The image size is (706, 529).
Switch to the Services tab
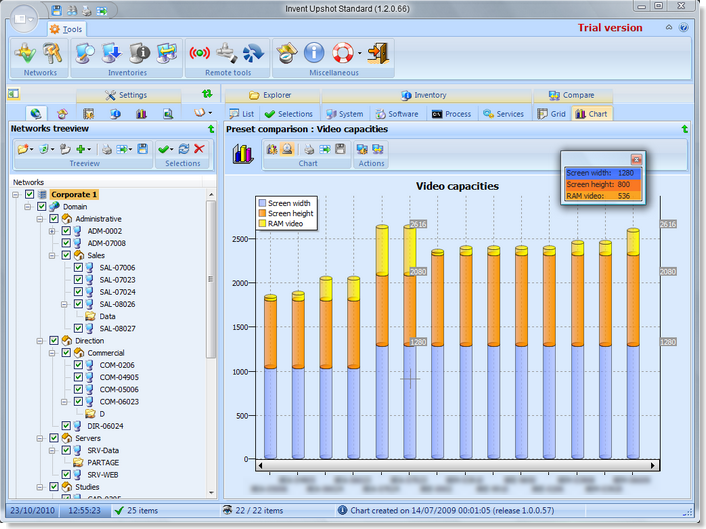(x=503, y=114)
